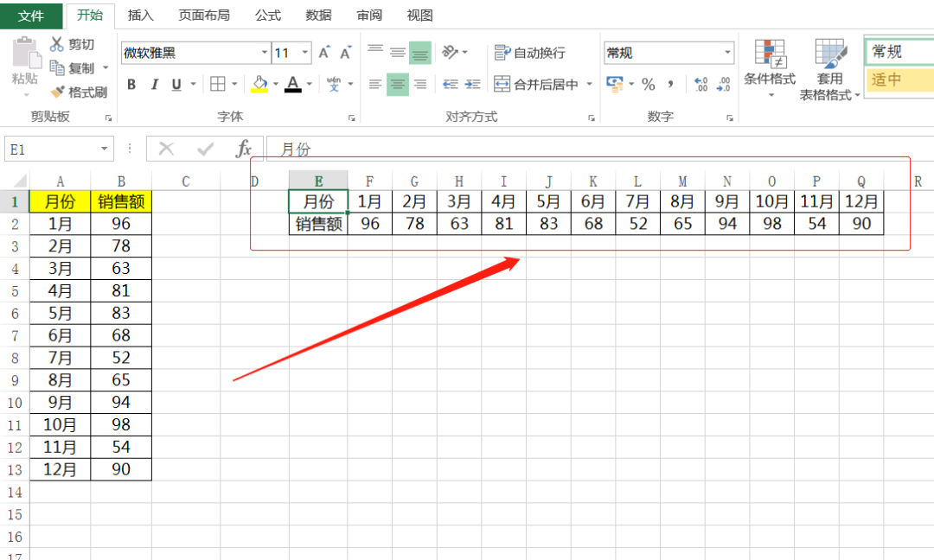Select bottom vertical alignment
934x560 pixels.
click(420, 53)
